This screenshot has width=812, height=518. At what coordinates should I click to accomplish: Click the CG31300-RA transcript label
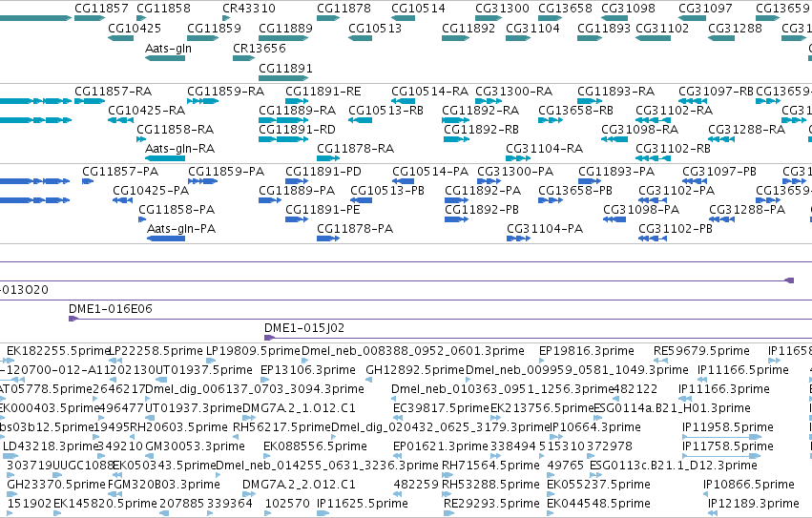514,92
